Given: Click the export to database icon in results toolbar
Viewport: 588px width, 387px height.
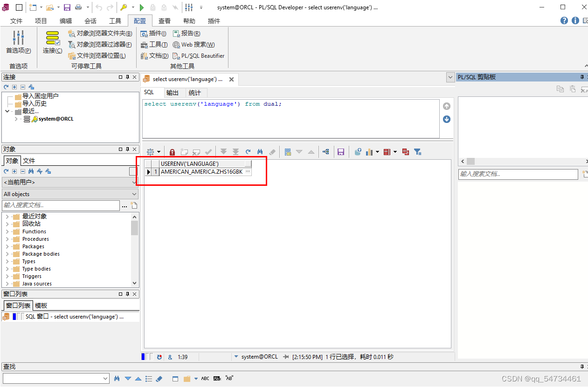Looking at the screenshot, I should click(x=358, y=152).
